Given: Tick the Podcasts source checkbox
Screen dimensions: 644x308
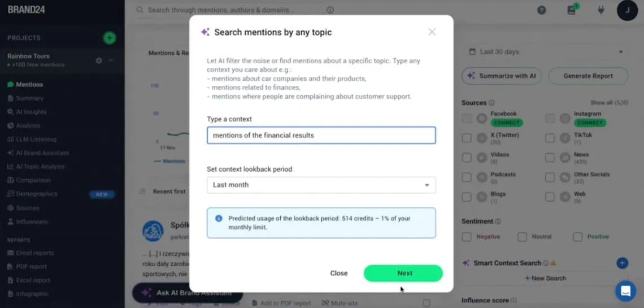Looking at the screenshot, I should tap(467, 177).
